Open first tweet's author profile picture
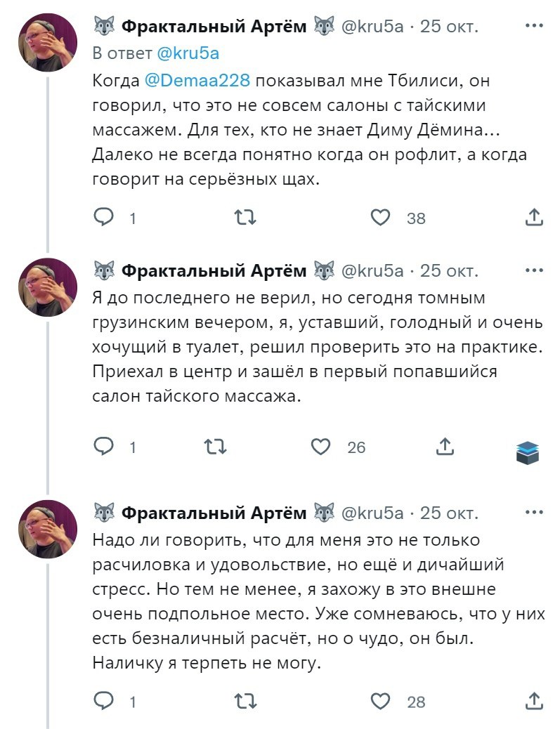Screen dimensions: 560x729 47,42
